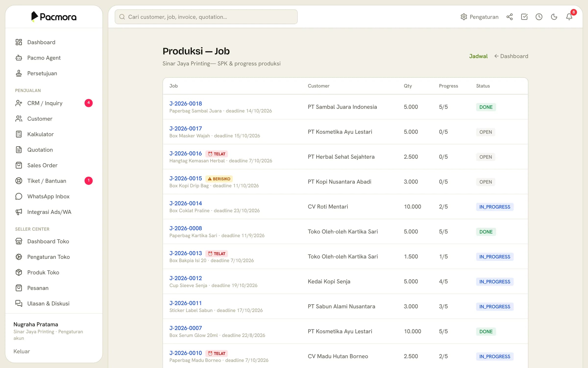The width and height of the screenshot is (588, 368).
Task: Open Dashboard Toko store icon
Action: click(x=19, y=241)
